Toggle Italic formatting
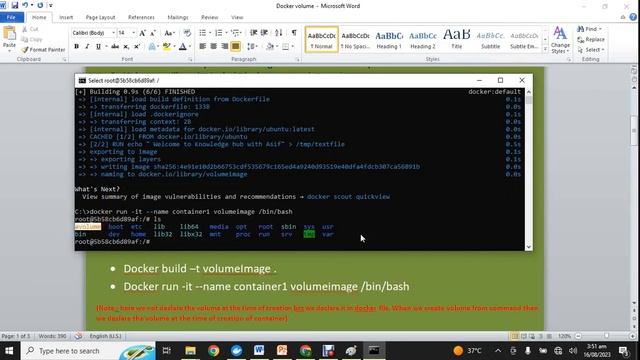 pyautogui.click(x=87, y=47)
